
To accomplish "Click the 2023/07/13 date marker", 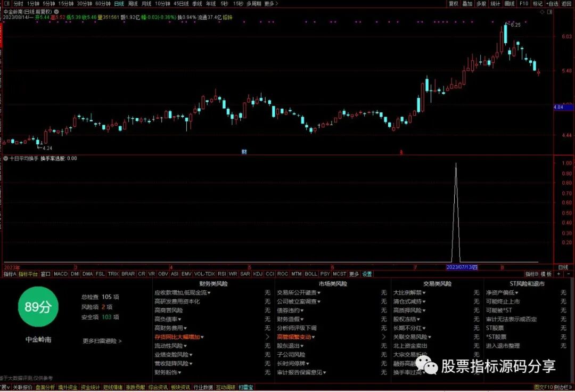I will 462,267.
